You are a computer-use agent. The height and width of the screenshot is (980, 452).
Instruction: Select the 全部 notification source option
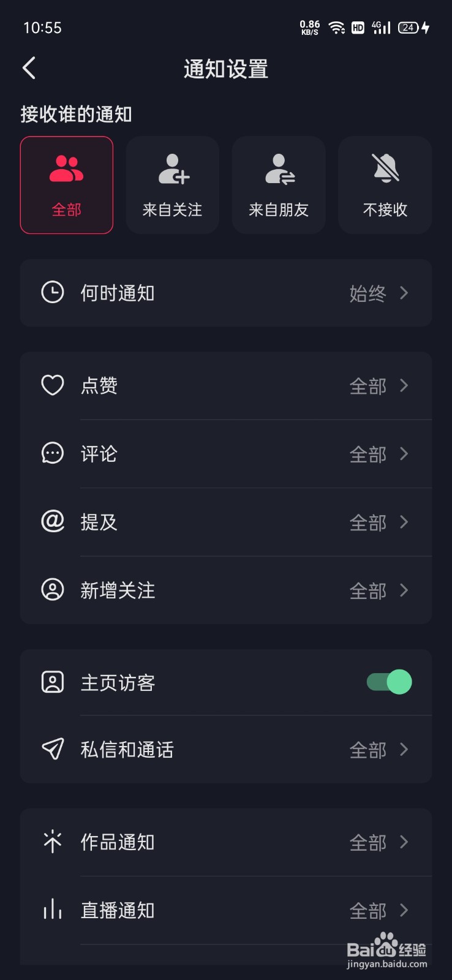pos(67,185)
